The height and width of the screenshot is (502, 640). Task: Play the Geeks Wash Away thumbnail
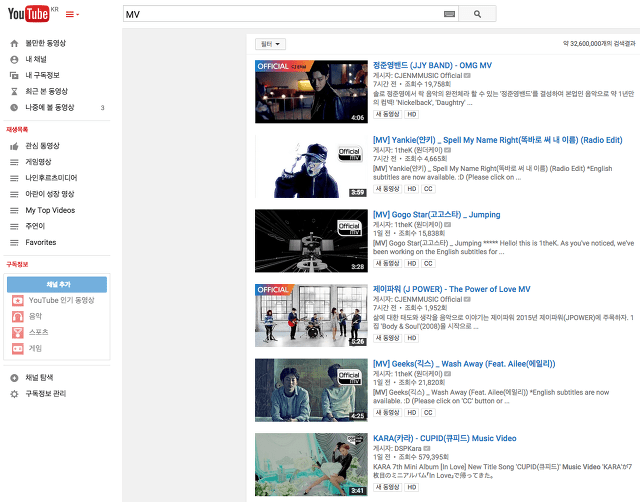(x=311, y=390)
